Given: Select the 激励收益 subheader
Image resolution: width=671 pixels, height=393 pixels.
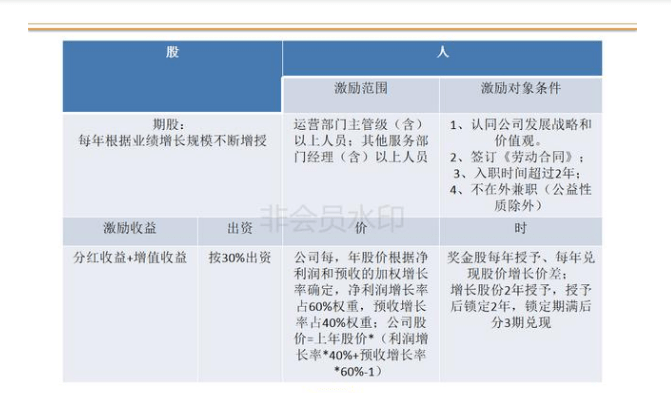Looking at the screenshot, I should [130, 231].
